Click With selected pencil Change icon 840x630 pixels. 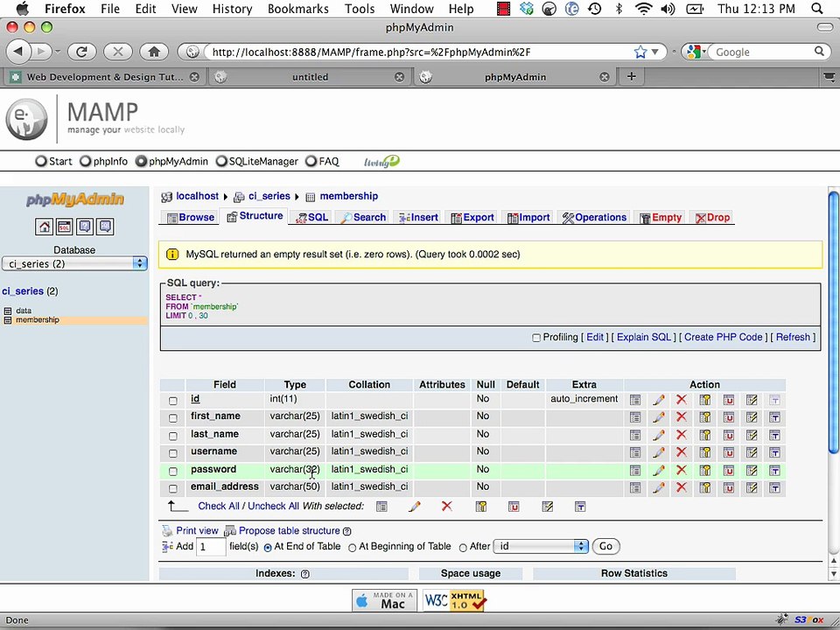pos(414,507)
